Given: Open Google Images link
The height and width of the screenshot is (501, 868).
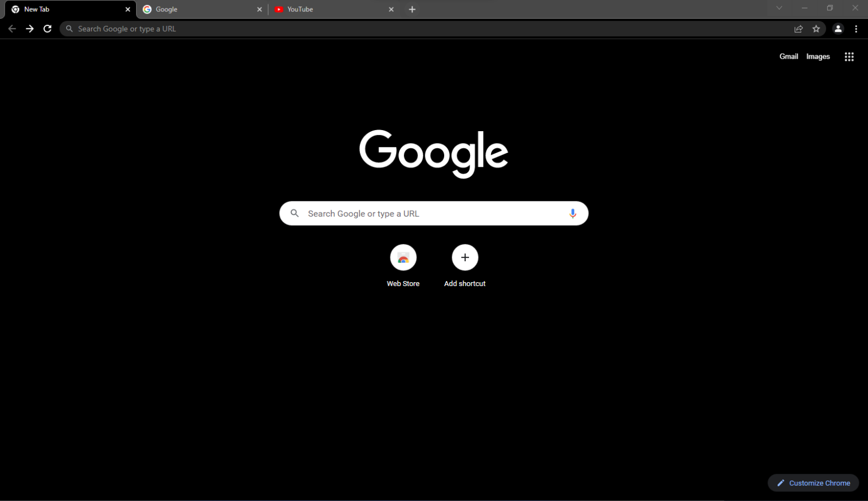Looking at the screenshot, I should (818, 56).
